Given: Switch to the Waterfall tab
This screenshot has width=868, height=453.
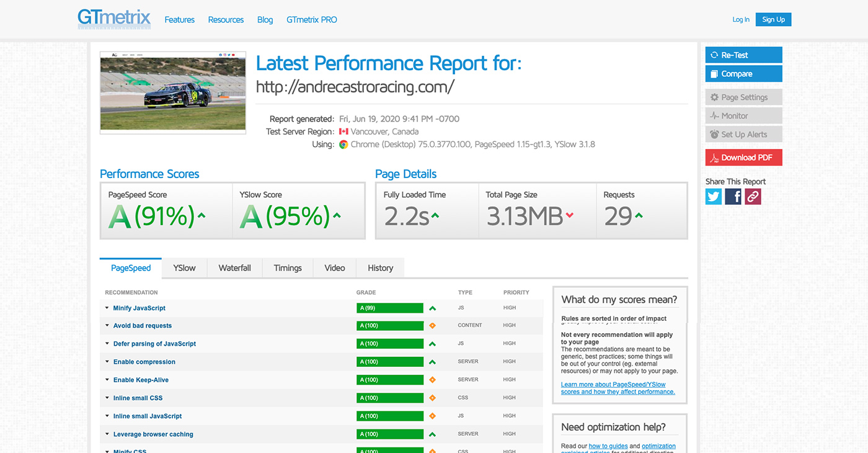Looking at the screenshot, I should point(235,268).
